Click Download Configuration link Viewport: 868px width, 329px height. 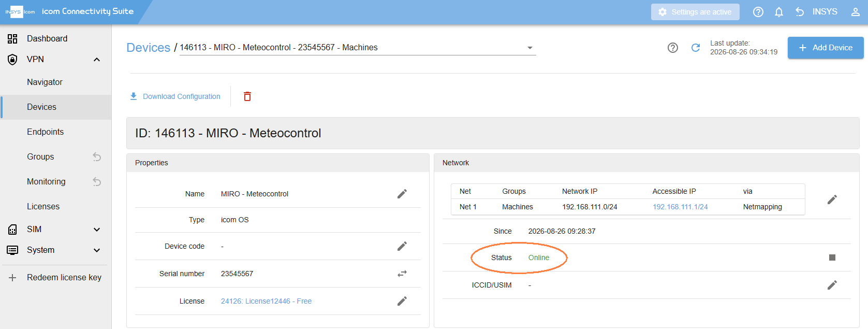tap(182, 96)
